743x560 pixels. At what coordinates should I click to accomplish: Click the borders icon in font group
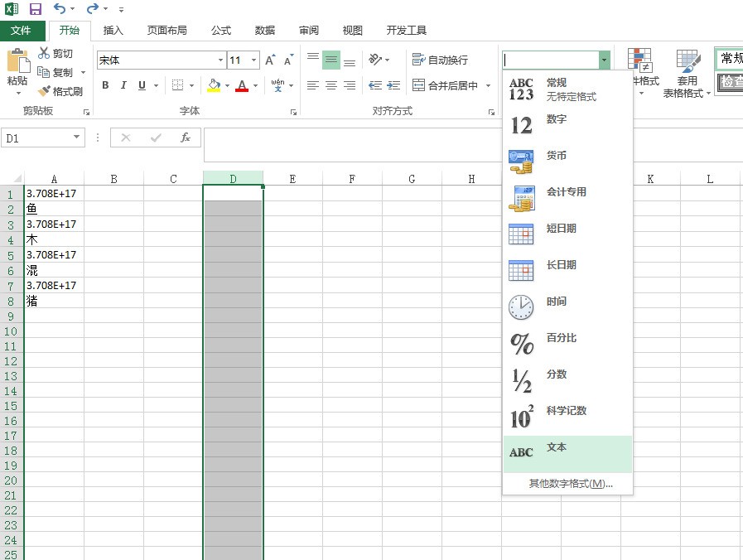(177, 85)
